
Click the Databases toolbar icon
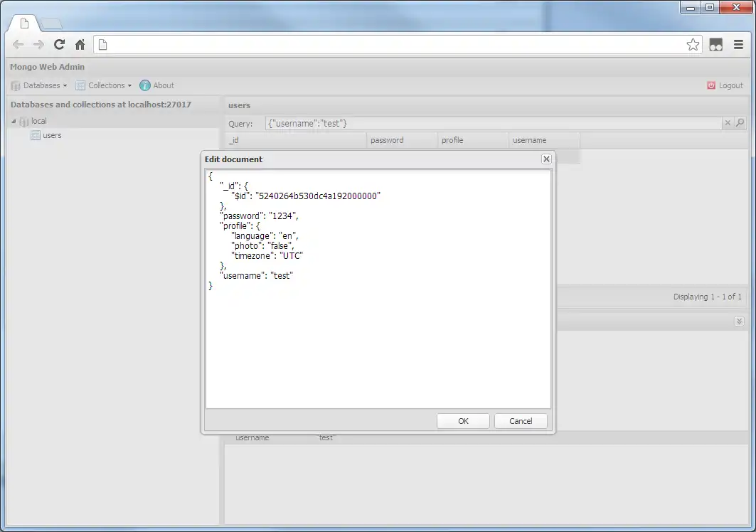pyautogui.click(x=16, y=86)
